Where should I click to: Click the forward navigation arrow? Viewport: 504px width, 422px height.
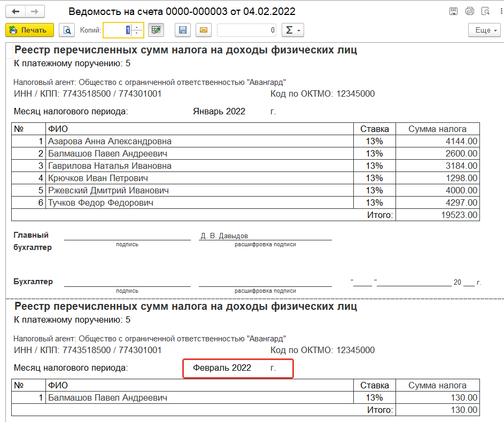click(35, 11)
